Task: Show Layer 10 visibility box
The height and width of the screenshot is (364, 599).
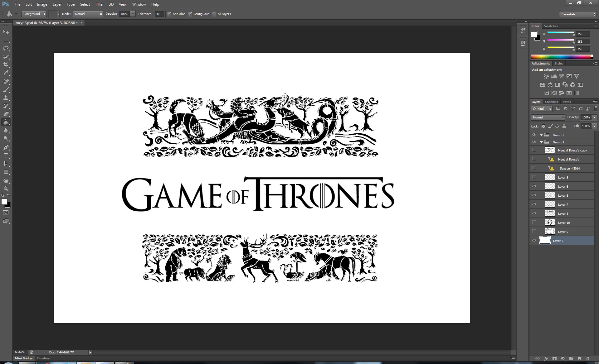Action: pyautogui.click(x=534, y=223)
